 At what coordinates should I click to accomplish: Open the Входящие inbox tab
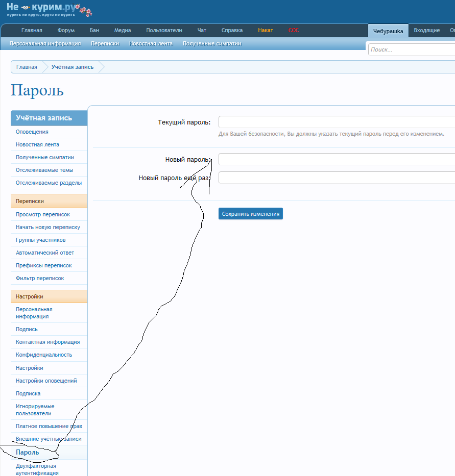(x=427, y=31)
